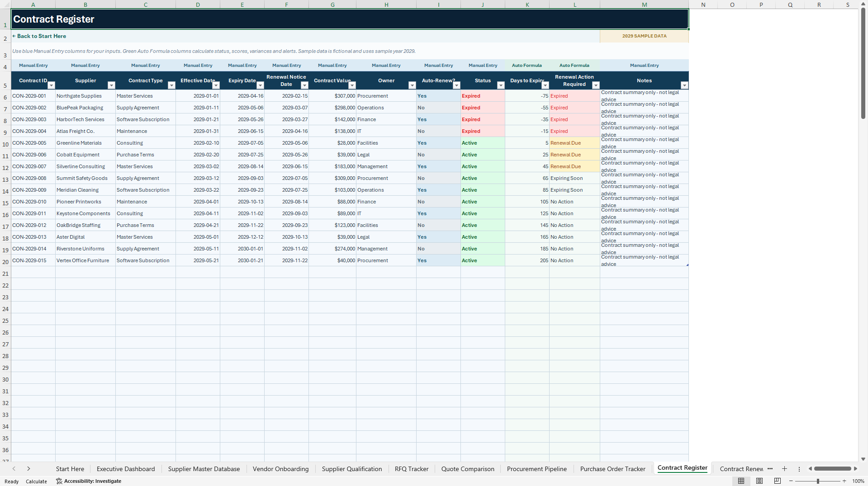Switch to the Quote Comparison sheet tab

468,469
